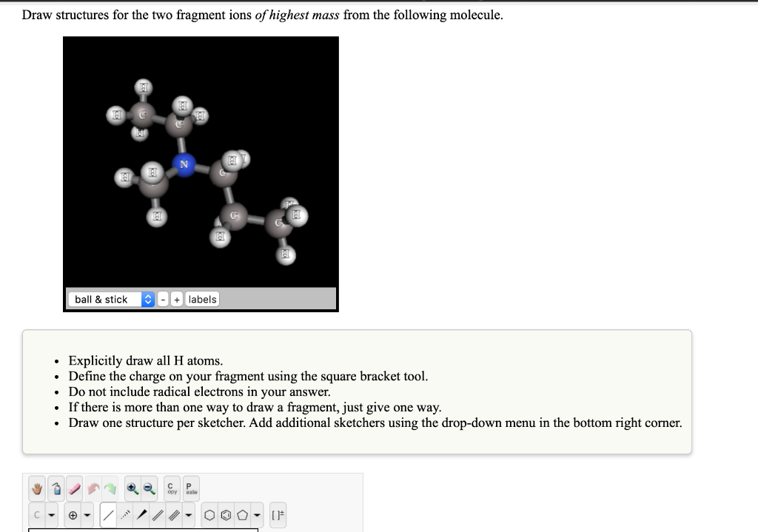Select the square bracket charge tool
Viewport: 758px width, 532px height.
pyautogui.click(x=278, y=514)
